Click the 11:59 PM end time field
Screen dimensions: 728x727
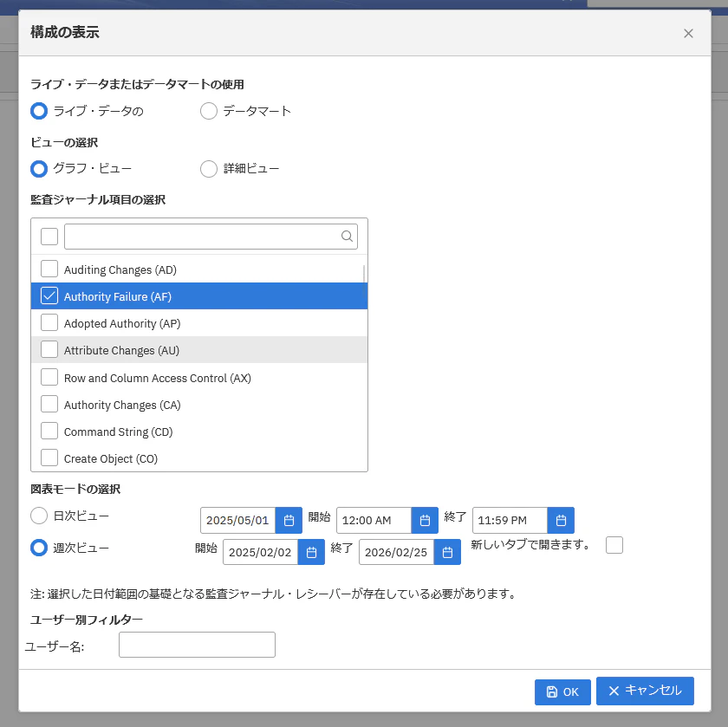(510, 521)
